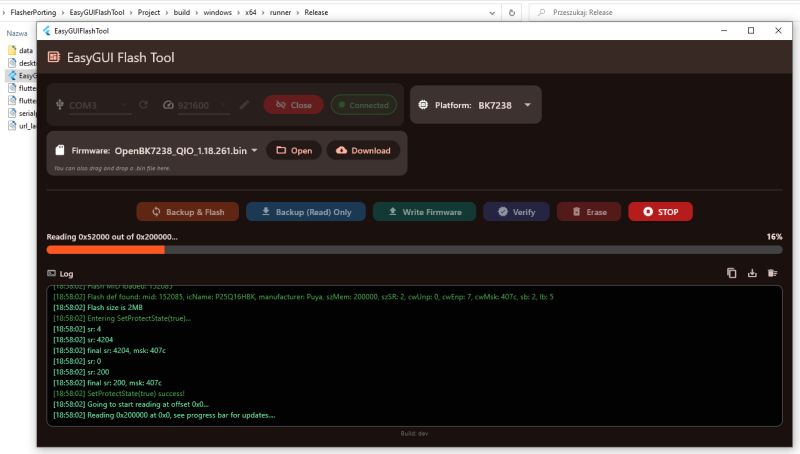Click the clear log icon
The image size is (800, 454).
tap(772, 273)
